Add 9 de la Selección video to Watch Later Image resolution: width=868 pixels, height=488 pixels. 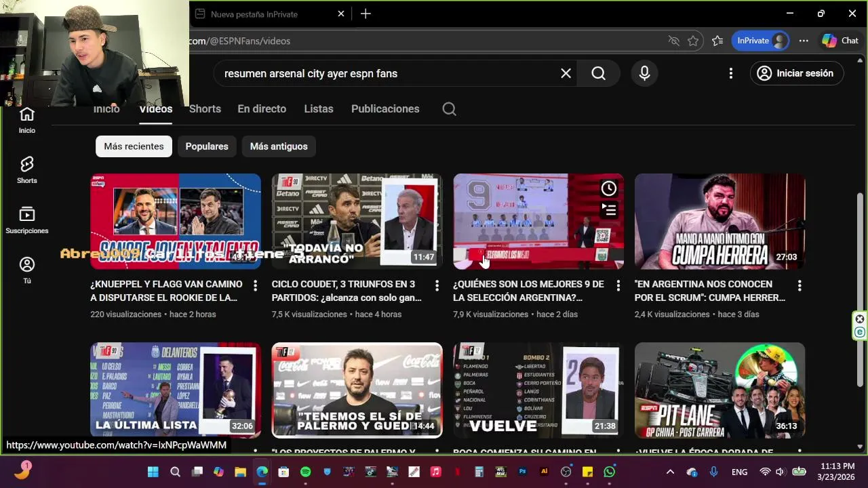[609, 188]
